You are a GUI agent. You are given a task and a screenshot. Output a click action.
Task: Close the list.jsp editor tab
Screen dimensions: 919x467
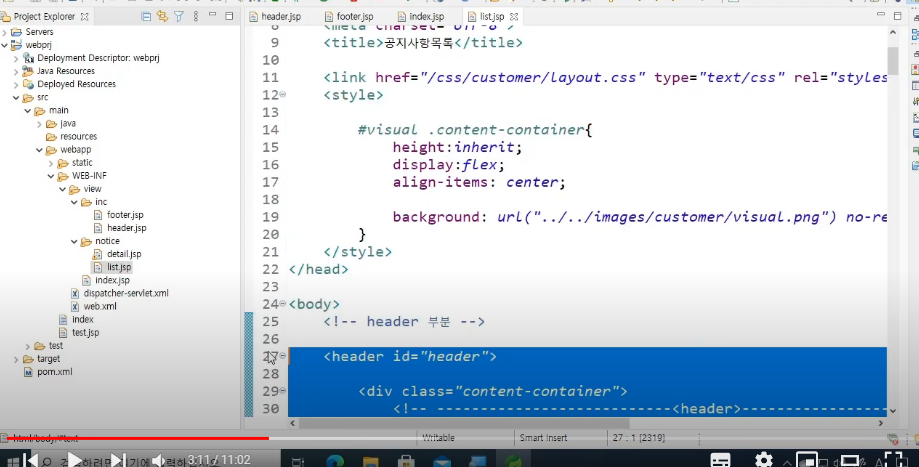514,16
